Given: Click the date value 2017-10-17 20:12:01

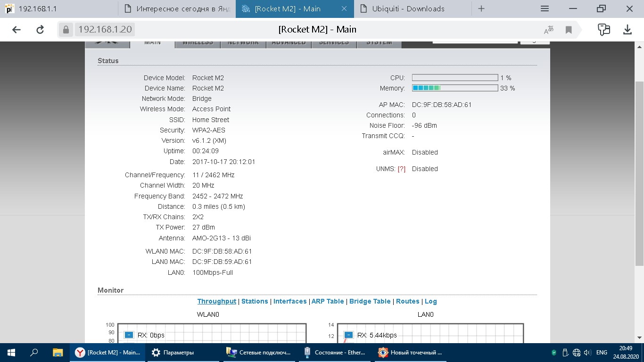Looking at the screenshot, I should [x=224, y=162].
